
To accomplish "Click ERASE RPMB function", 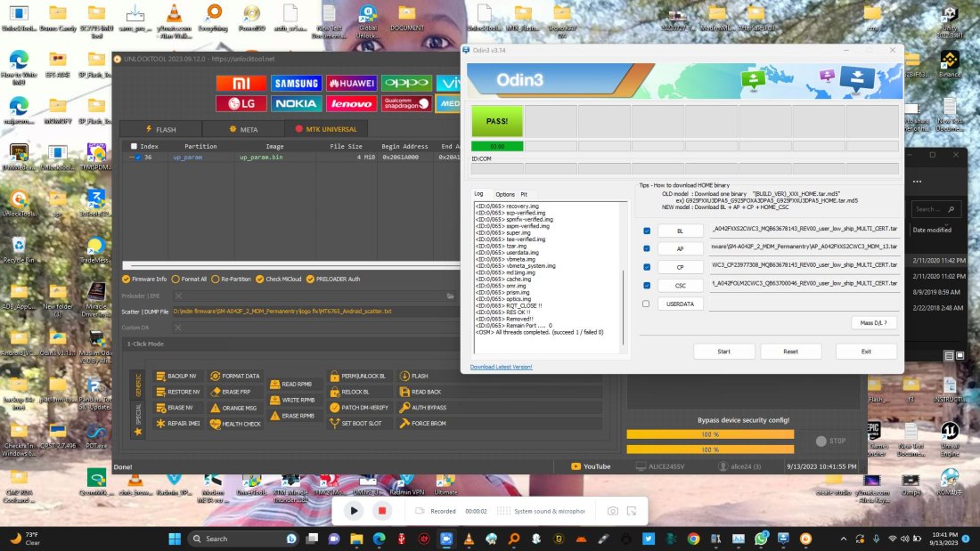I will pos(292,416).
